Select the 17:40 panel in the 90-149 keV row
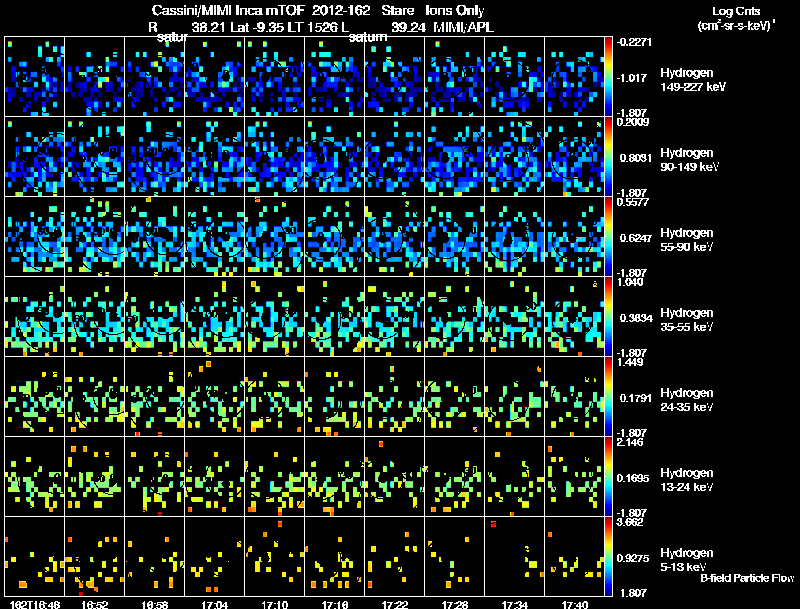Image resolution: width=800 pixels, height=609 pixels. click(574, 157)
